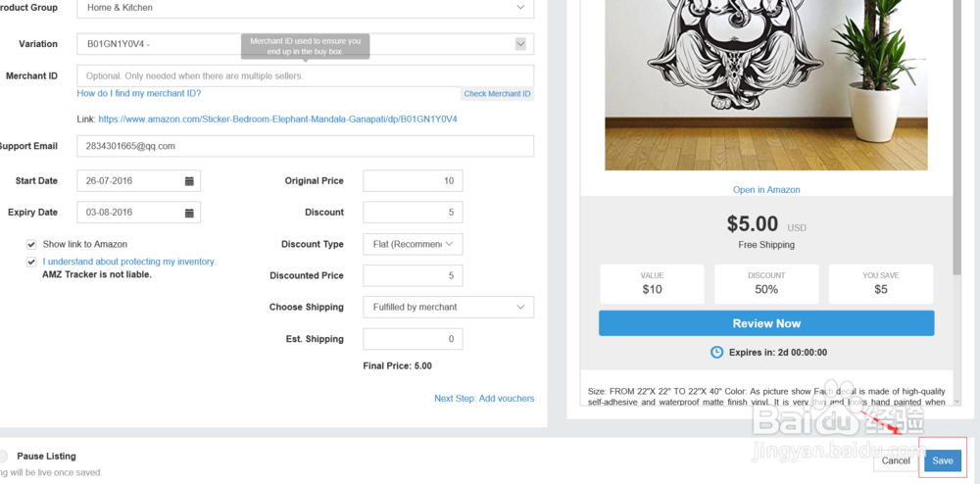Open the Variation dropdown

520,44
